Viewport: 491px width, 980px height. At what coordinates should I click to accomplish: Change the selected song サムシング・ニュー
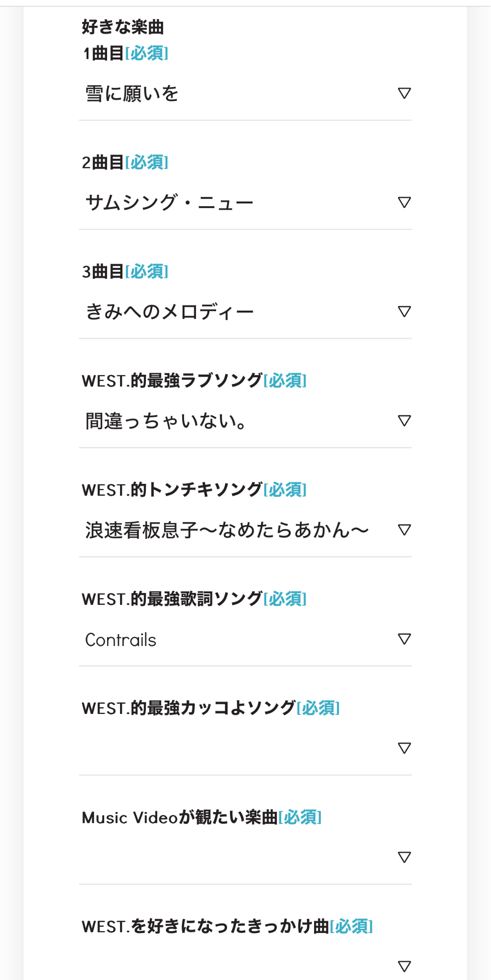[239, 203]
